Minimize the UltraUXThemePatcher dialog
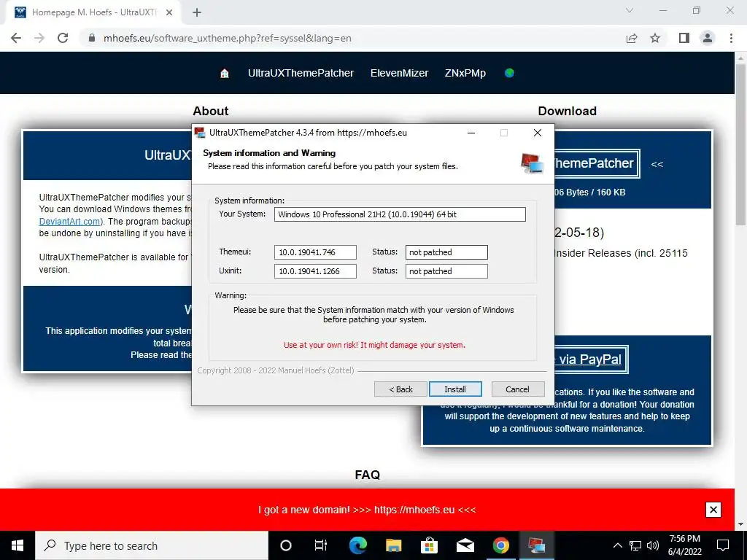747x560 pixels. [x=471, y=133]
